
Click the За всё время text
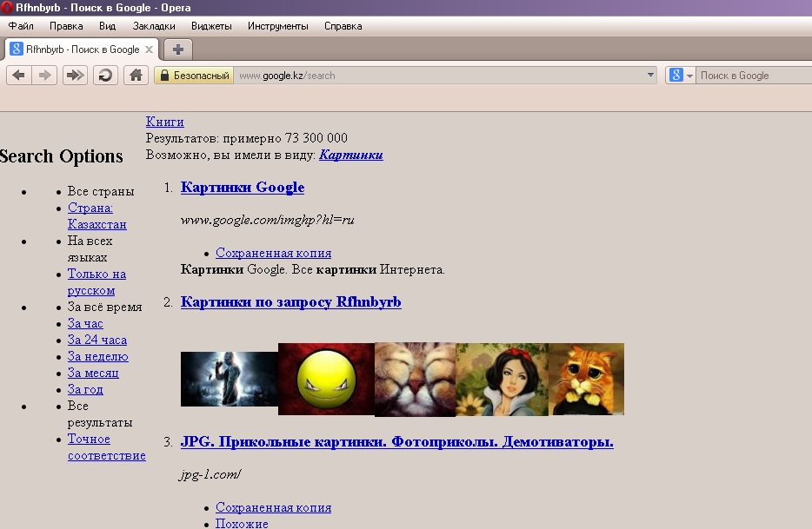tap(104, 307)
